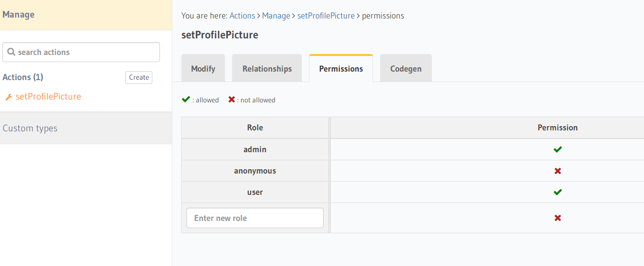Switch to the Relationships tab

tap(267, 69)
